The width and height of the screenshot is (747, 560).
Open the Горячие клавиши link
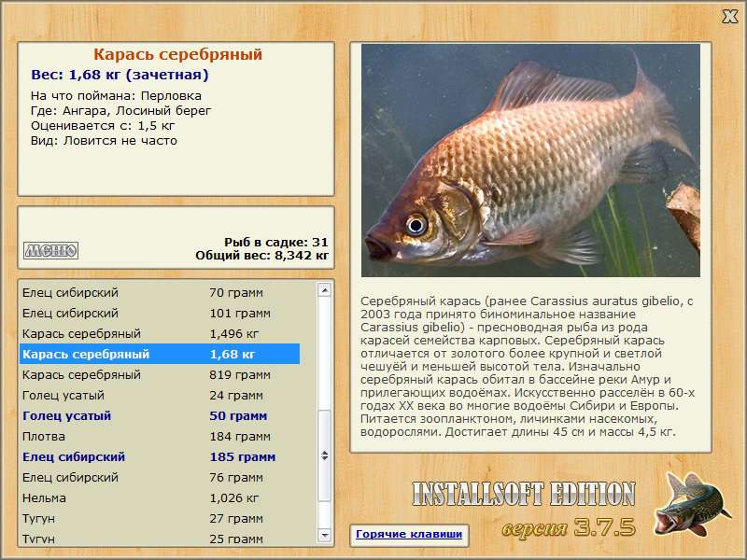click(x=409, y=534)
